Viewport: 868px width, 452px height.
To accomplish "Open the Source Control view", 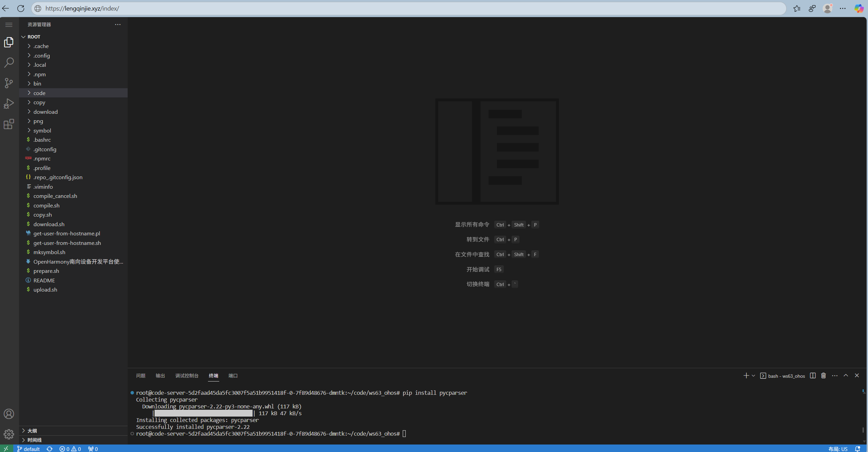I will point(9,83).
